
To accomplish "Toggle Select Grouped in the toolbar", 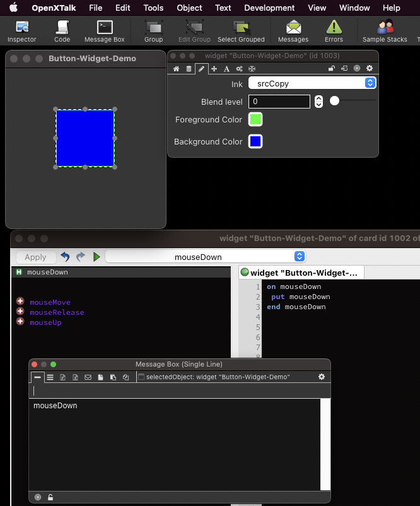I will (x=241, y=32).
